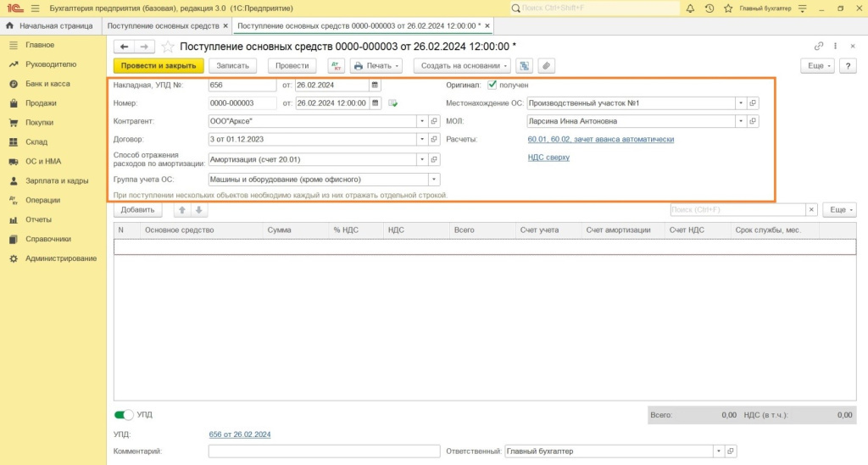
Task: Click the back navigation arrow
Action: tap(125, 47)
